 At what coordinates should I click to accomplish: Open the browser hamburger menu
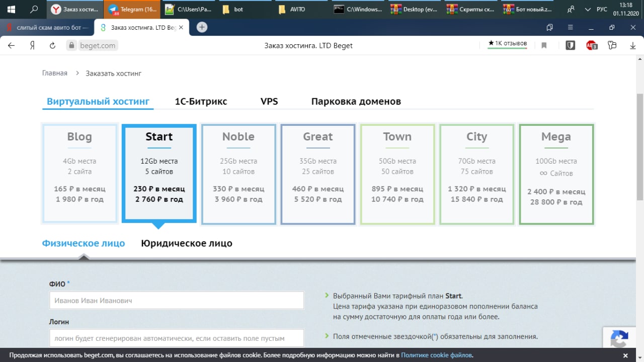coord(570,27)
